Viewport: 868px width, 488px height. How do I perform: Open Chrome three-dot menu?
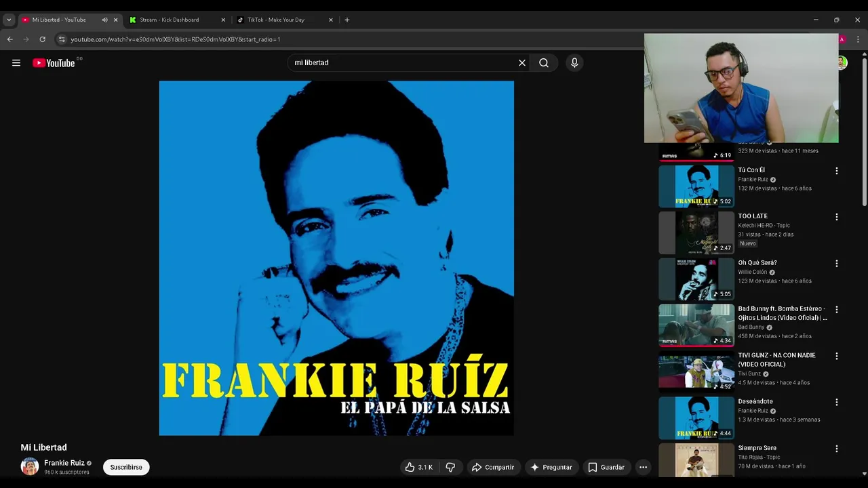(858, 39)
